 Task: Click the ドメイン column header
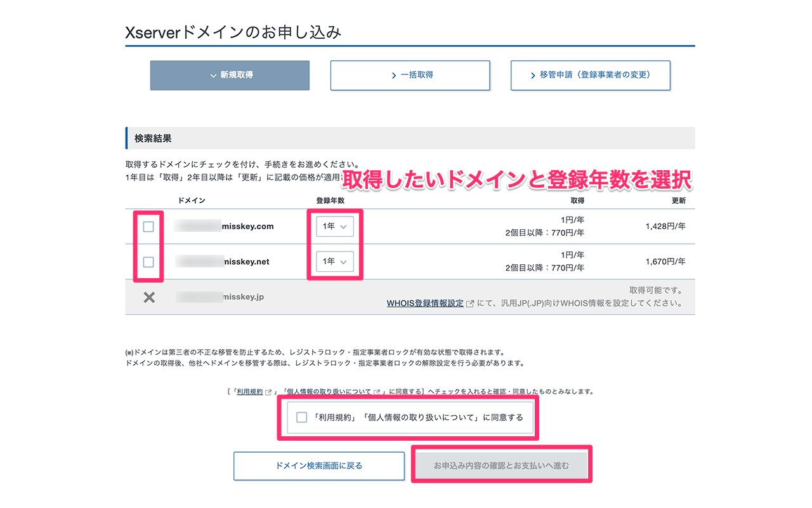coord(192,201)
